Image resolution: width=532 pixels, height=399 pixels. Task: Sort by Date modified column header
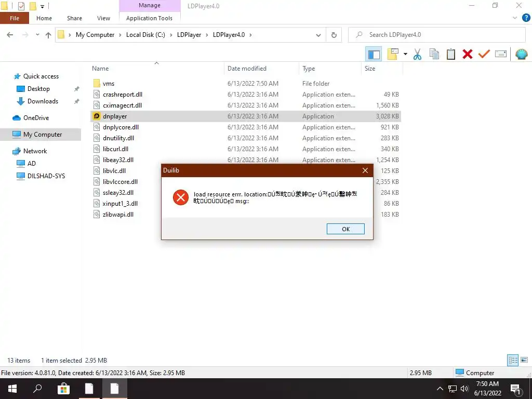click(247, 69)
